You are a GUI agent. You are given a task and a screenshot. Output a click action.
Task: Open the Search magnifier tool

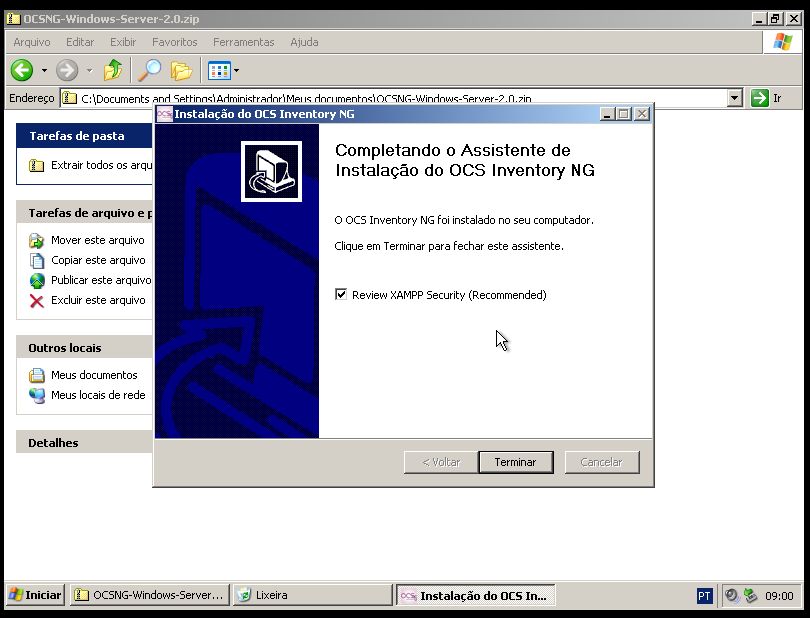click(x=149, y=70)
